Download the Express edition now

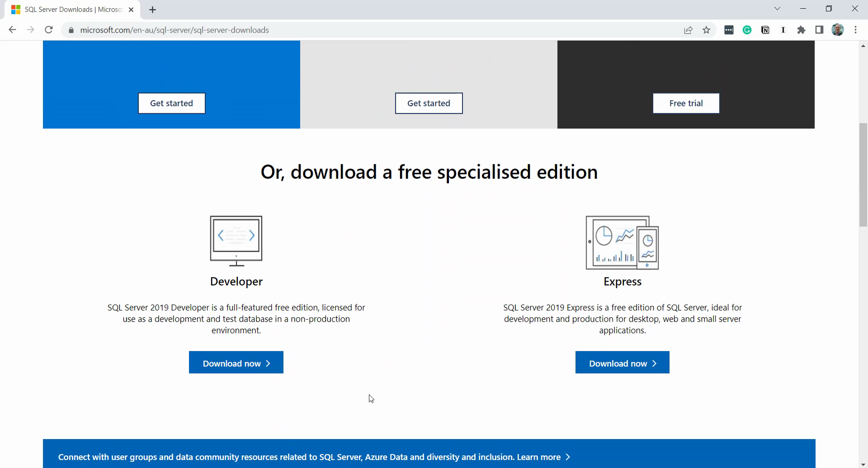[x=622, y=363]
